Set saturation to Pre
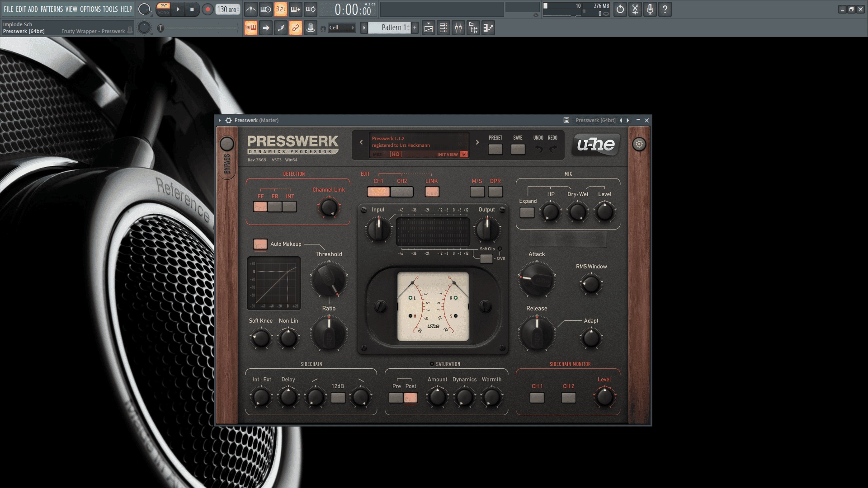This screenshot has width=868, height=488. coord(396,398)
